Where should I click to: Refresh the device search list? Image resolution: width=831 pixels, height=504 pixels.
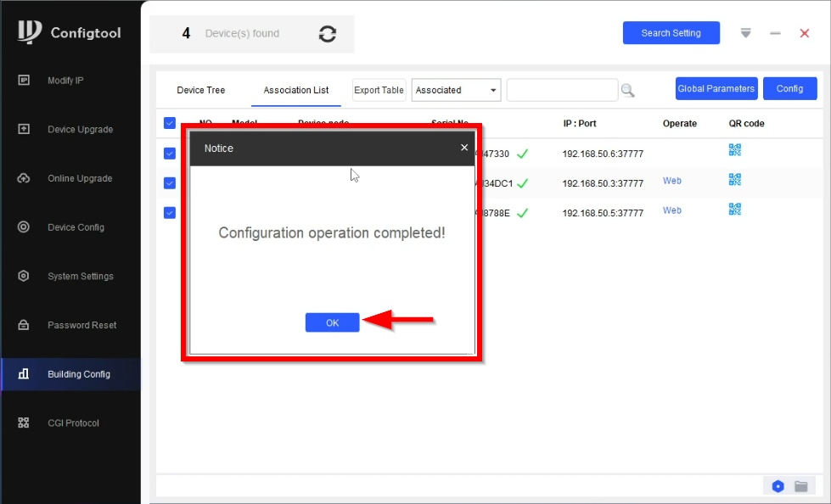[328, 34]
